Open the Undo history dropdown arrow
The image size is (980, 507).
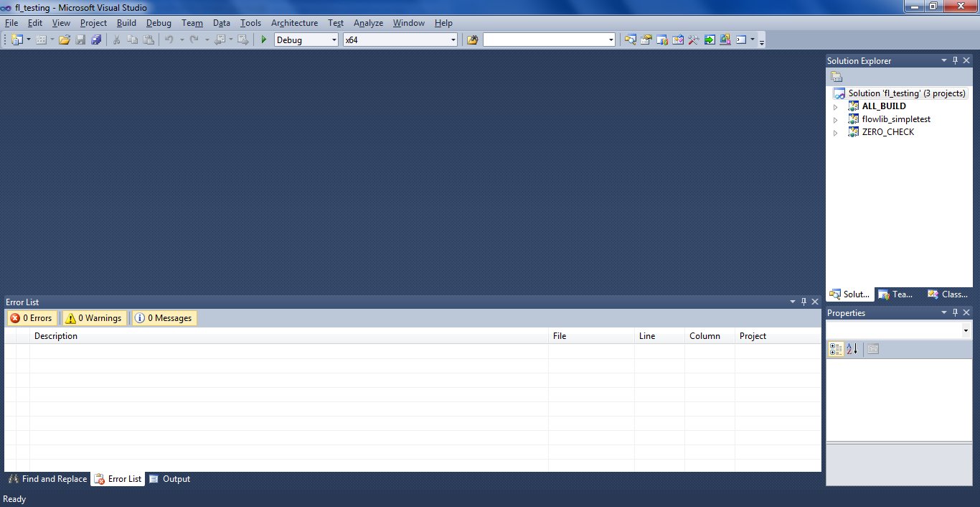pyautogui.click(x=182, y=39)
